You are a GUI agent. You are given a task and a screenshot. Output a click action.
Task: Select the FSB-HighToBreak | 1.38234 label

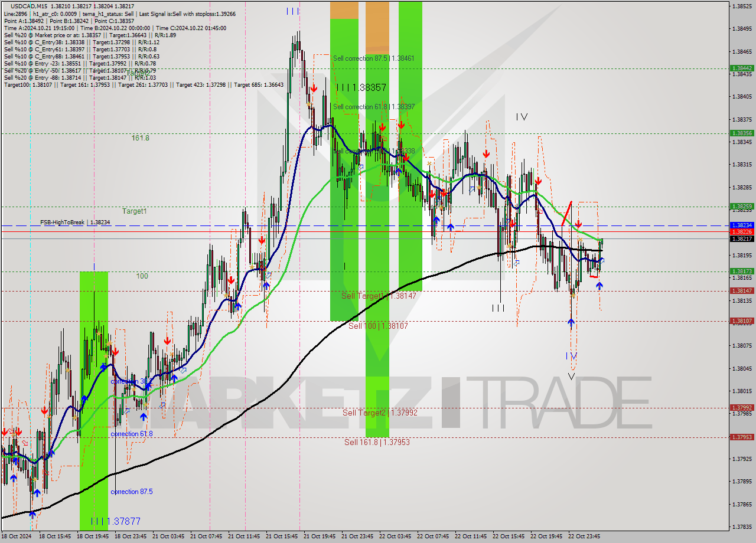point(75,223)
